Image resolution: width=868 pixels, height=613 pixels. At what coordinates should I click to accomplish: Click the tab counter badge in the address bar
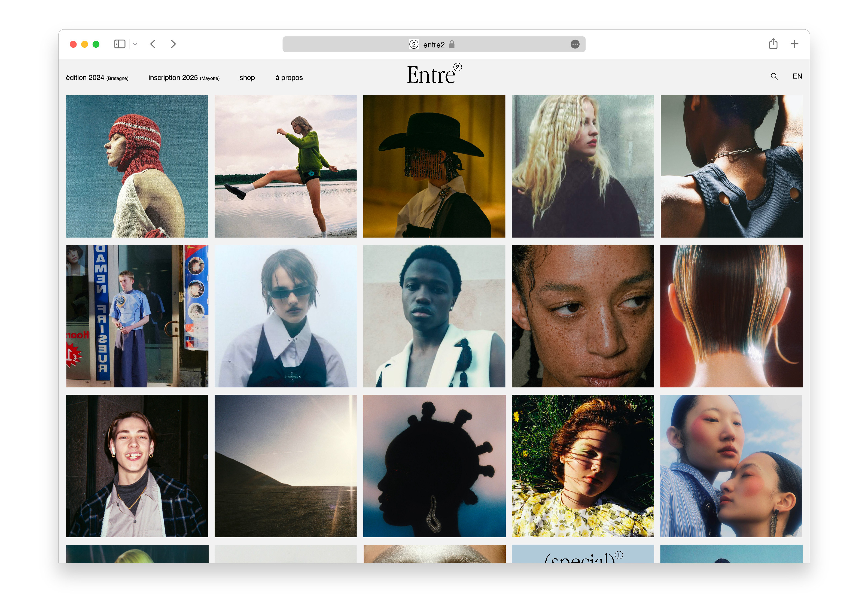pos(414,44)
